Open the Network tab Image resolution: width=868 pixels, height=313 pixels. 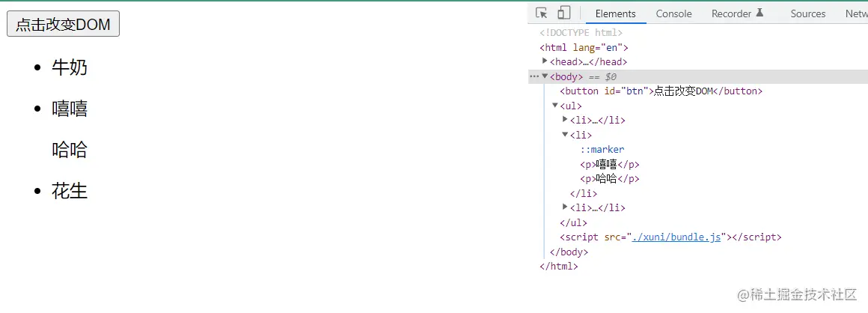click(856, 13)
